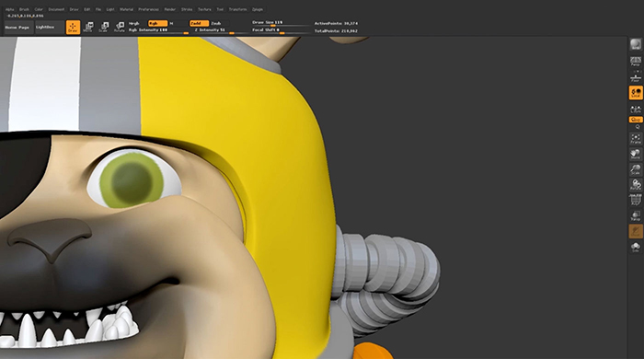644x359 pixels.
Task: Open the Alpha menu
Action: point(10,9)
